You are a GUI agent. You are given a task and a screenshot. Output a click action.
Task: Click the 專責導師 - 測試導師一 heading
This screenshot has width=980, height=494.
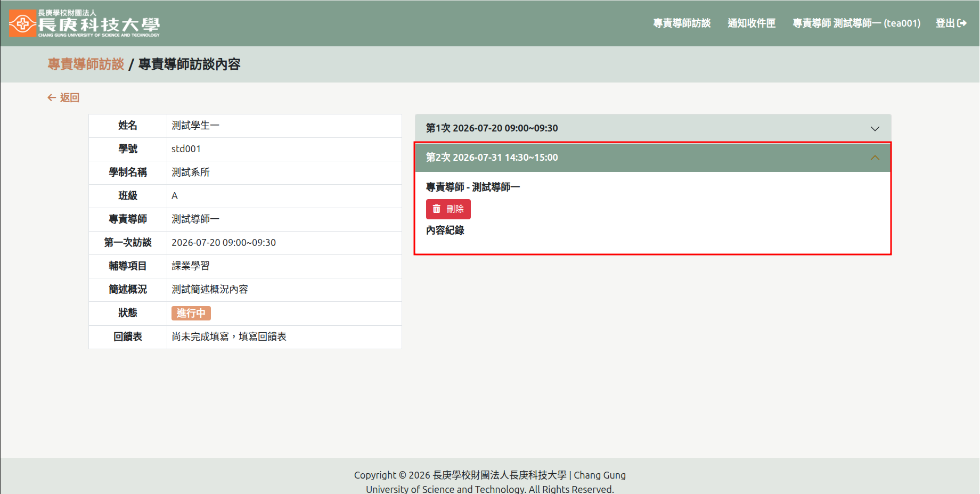(x=473, y=187)
